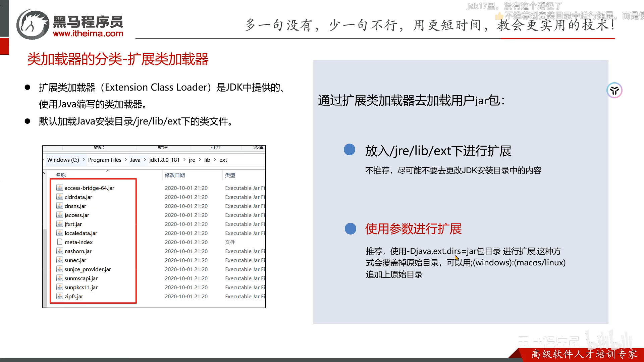The image size is (644, 362).
Task: Click localedata.jar file name
Action: point(81,233)
